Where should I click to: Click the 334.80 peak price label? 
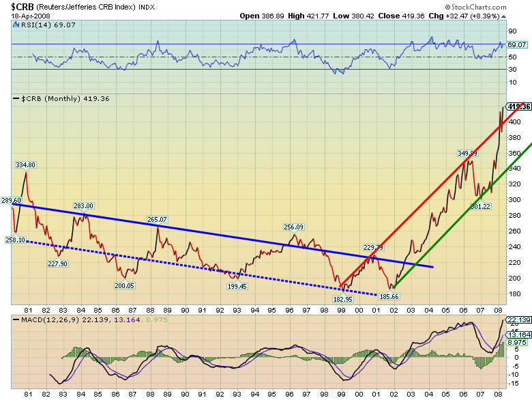(25, 165)
